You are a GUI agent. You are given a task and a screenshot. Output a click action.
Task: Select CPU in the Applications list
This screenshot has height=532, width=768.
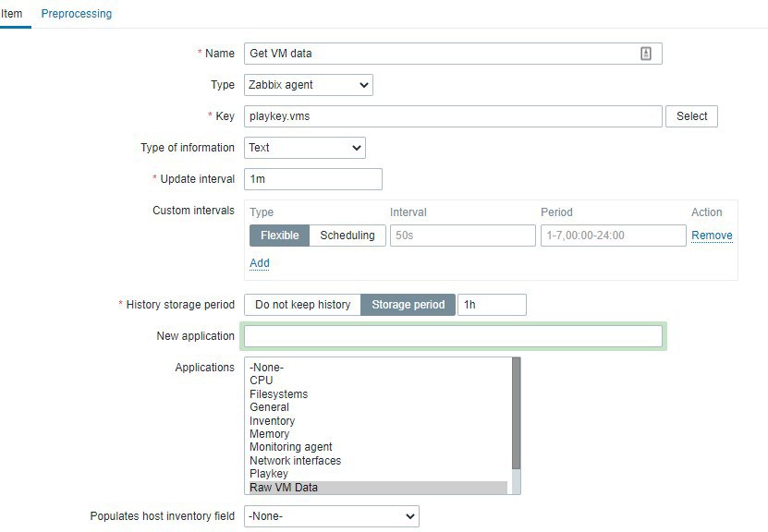coord(378,381)
